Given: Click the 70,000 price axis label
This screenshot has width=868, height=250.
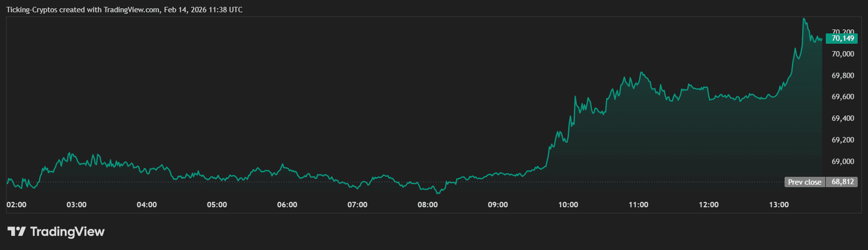Looking at the screenshot, I should point(842,54).
